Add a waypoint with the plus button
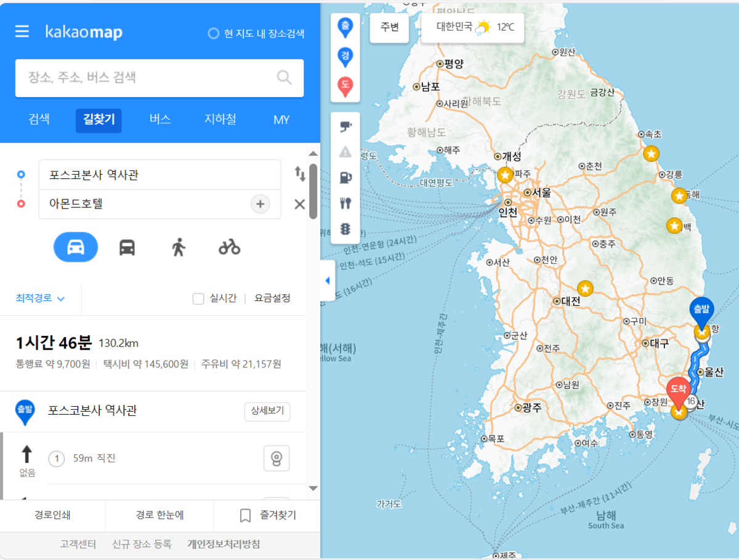This screenshot has width=739, height=560. 260,204
